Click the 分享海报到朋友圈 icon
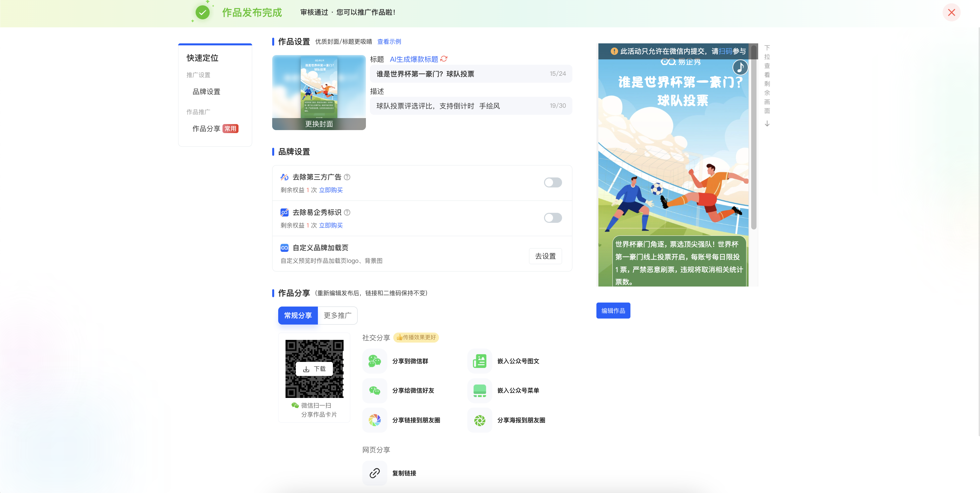 (479, 420)
